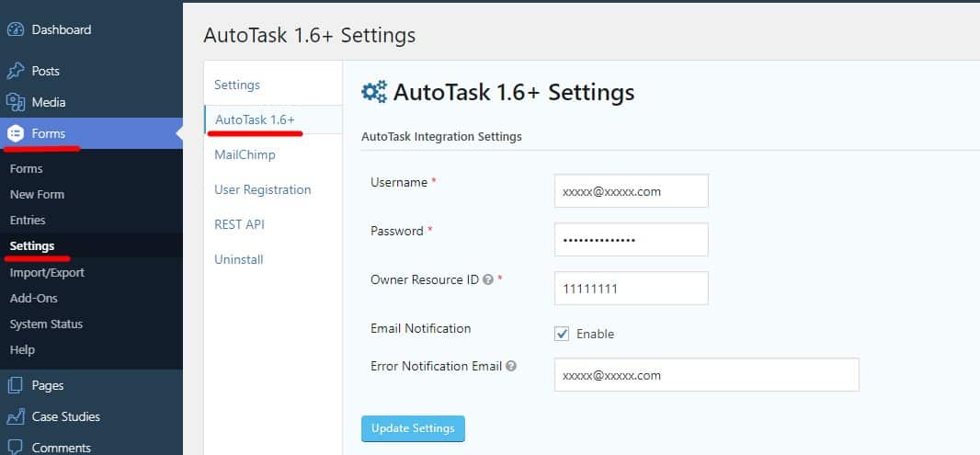Click the Pages document icon
The width and height of the screenshot is (980, 455).
tap(16, 385)
